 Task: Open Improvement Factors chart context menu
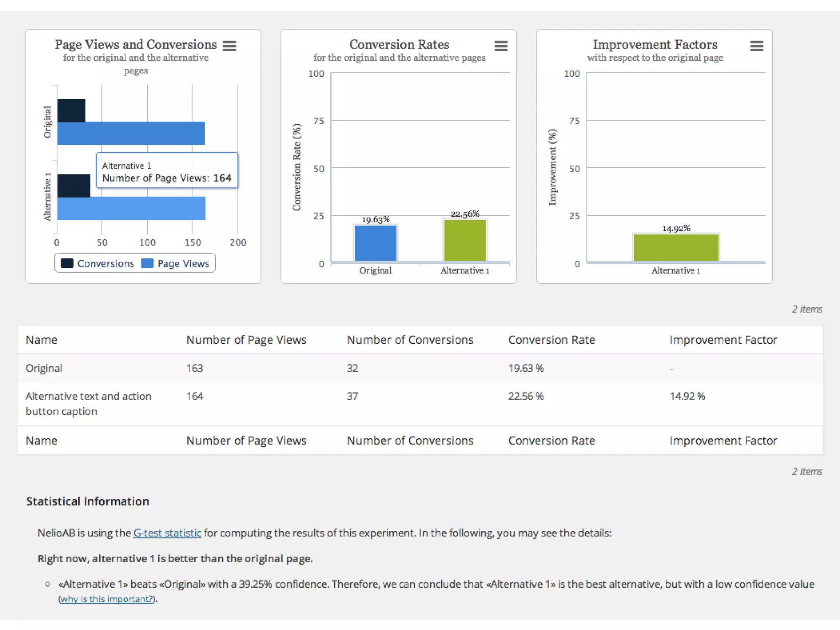[x=756, y=46]
